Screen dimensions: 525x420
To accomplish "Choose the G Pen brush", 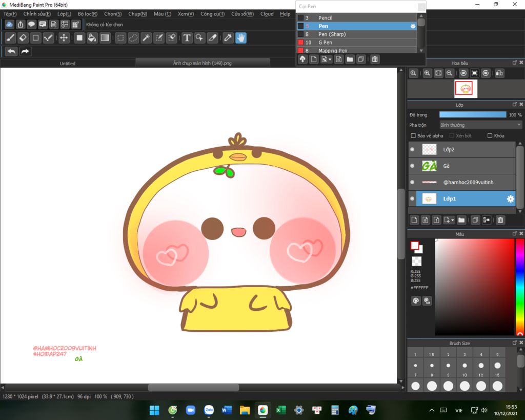I will pyautogui.click(x=357, y=43).
